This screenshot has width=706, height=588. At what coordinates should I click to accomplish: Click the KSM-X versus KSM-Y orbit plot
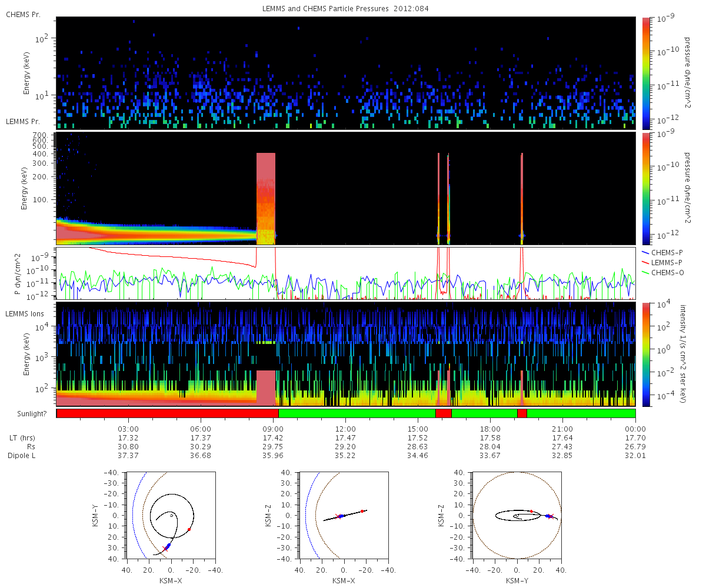click(x=171, y=516)
